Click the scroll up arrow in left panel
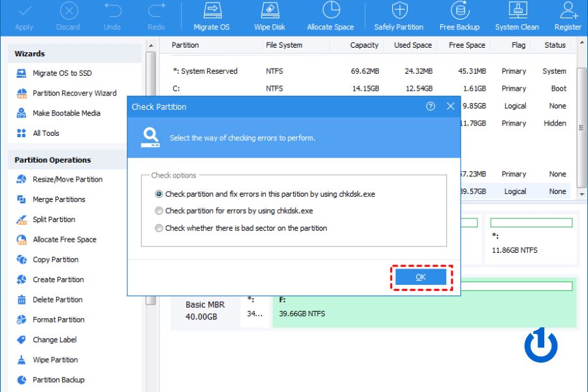This screenshot has width=588, height=392. click(x=151, y=46)
